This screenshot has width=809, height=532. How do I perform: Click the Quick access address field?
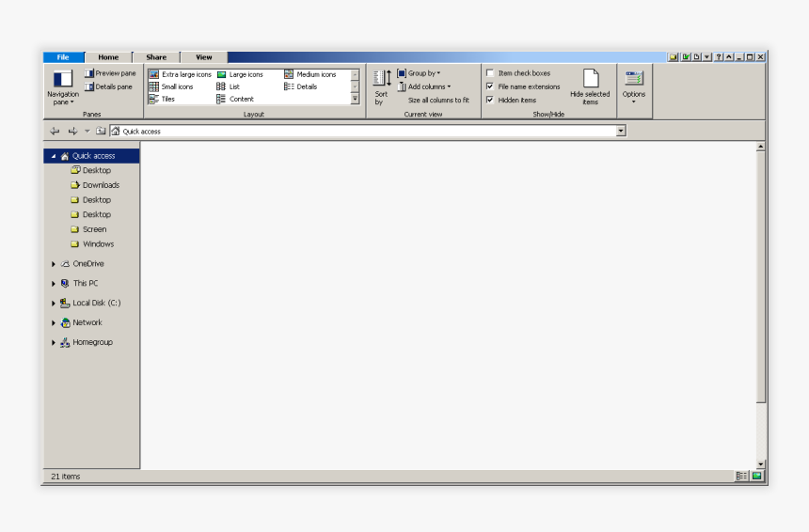coord(363,131)
